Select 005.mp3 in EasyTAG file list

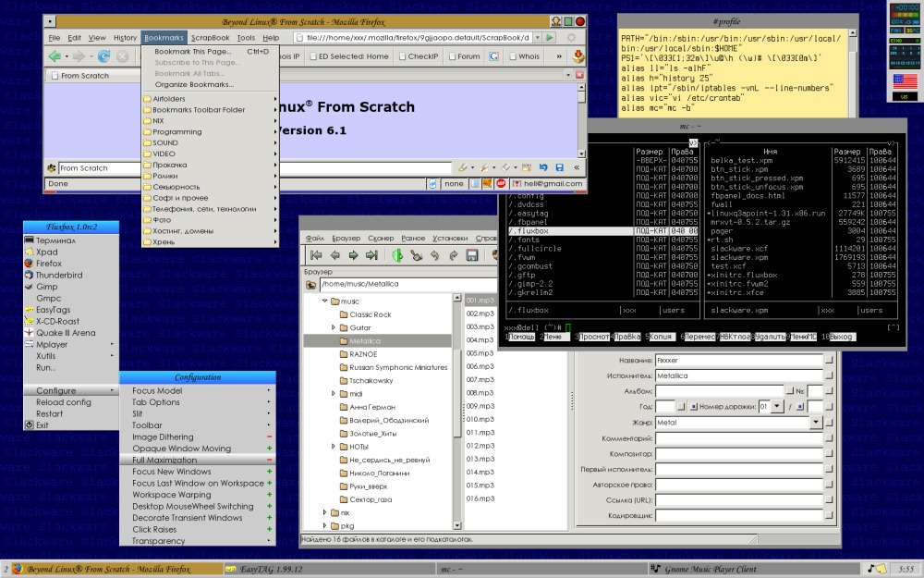[x=480, y=353]
